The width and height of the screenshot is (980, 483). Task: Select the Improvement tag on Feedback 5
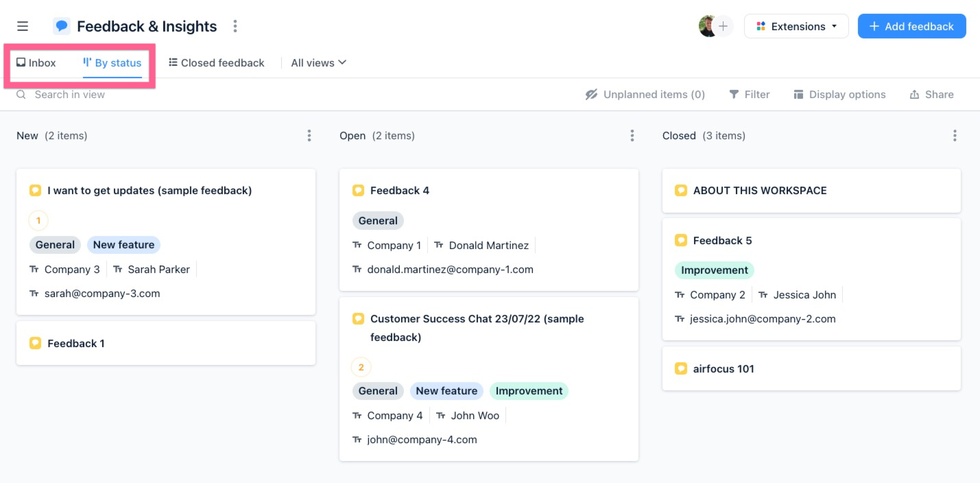tap(714, 270)
